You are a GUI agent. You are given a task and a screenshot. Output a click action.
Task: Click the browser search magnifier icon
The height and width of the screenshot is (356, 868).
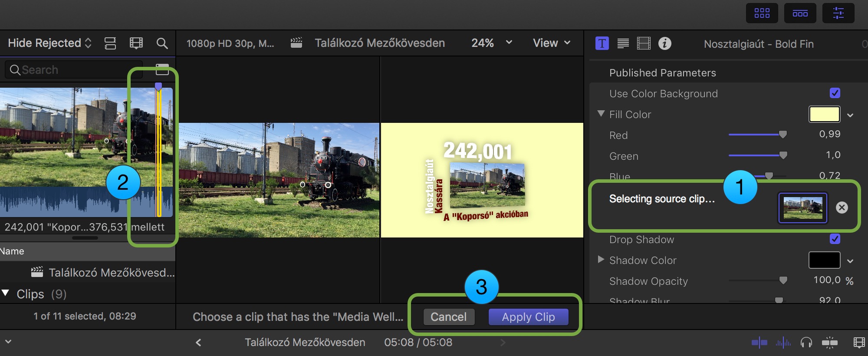coord(162,43)
